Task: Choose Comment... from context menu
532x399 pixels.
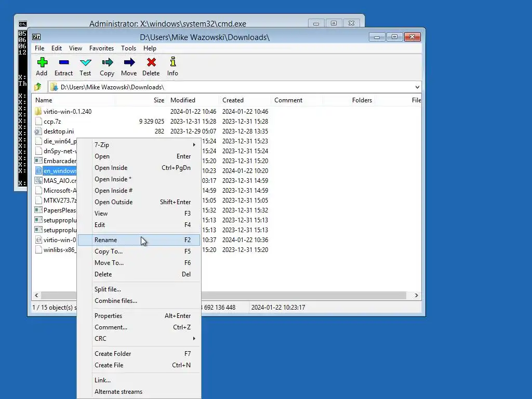Action: point(139,327)
